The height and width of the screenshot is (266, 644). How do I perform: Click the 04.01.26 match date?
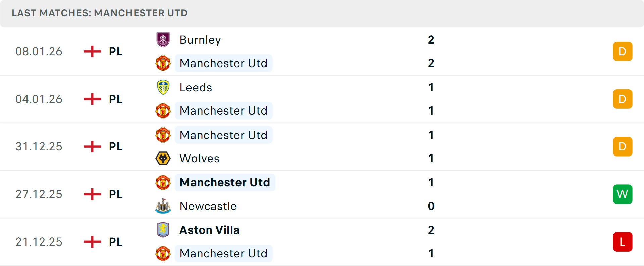tap(39, 99)
